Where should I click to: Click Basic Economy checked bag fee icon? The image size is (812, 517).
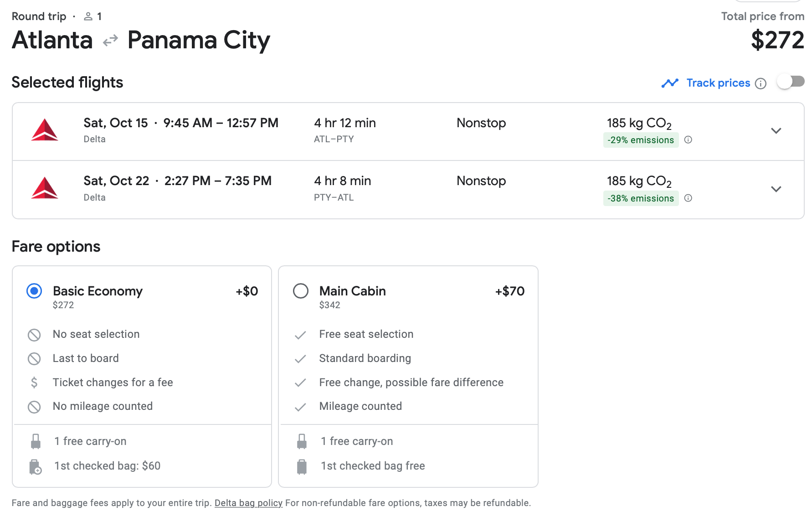coord(35,466)
